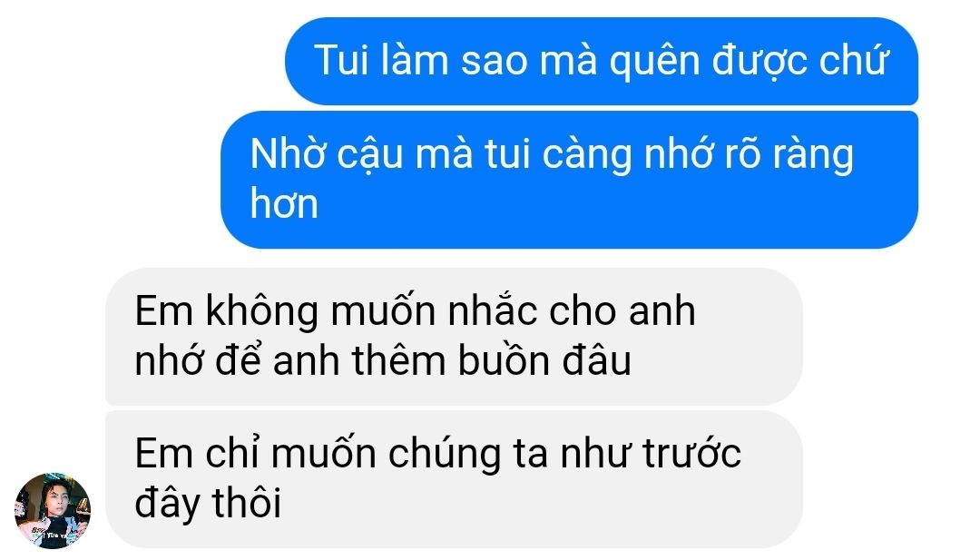Click 'như trước' in the last received message
Viewport: 980px width, 560px height.
pyautogui.click(x=651, y=454)
